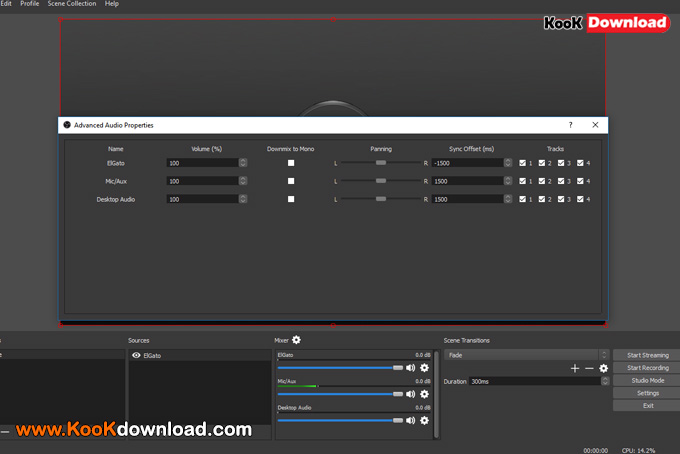Click the Mic/Aux panning slider
The width and height of the screenshot is (680, 454).
point(380,181)
